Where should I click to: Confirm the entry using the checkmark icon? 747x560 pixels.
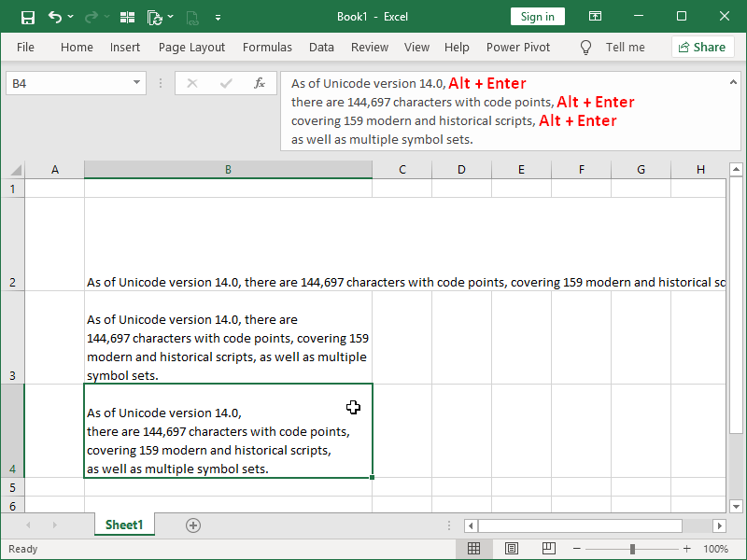[225, 82]
